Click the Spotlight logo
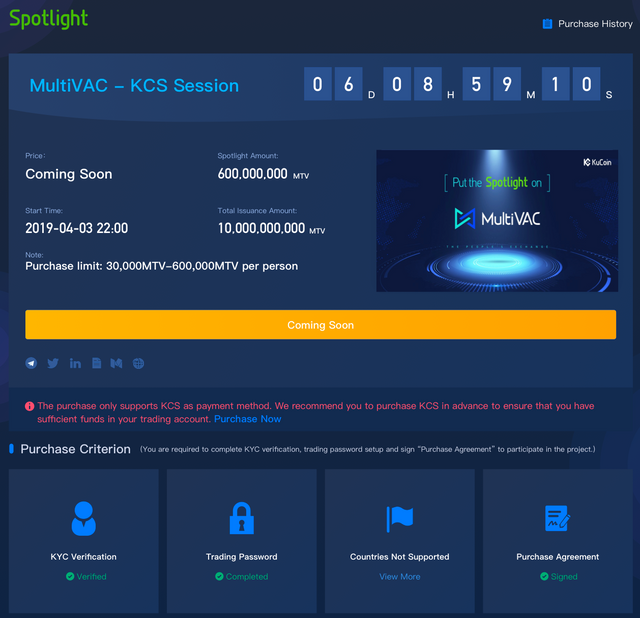This screenshot has width=640, height=618. 48,19
